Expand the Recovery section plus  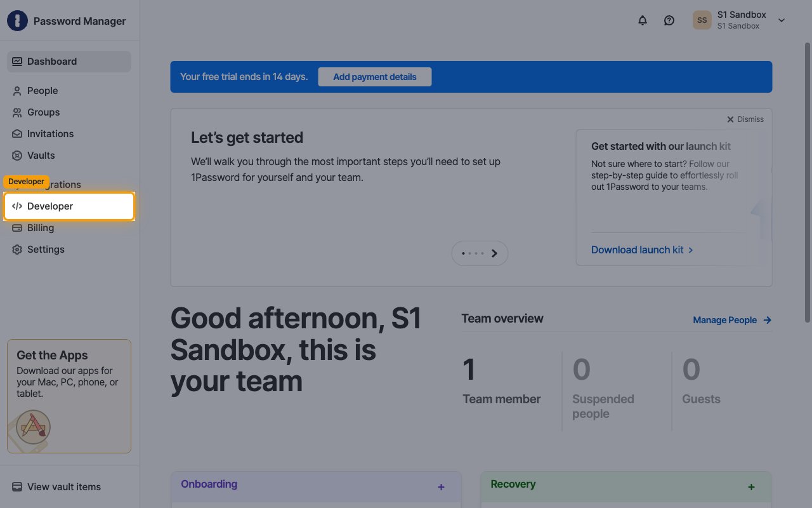751,487
